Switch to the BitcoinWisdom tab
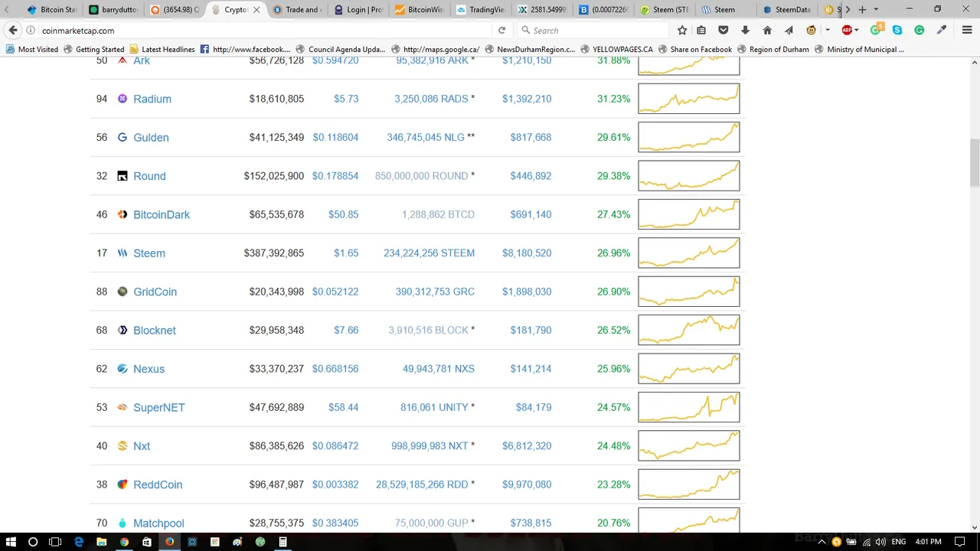 (420, 10)
